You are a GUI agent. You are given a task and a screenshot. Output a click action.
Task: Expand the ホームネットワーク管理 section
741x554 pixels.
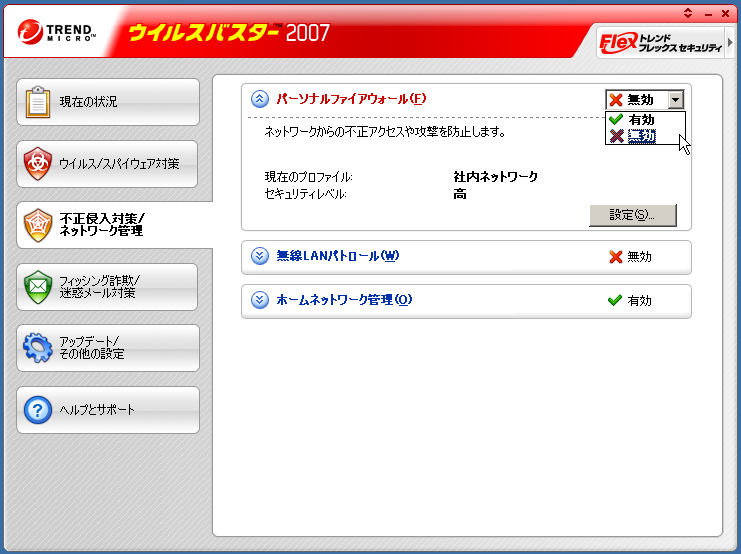(x=260, y=300)
